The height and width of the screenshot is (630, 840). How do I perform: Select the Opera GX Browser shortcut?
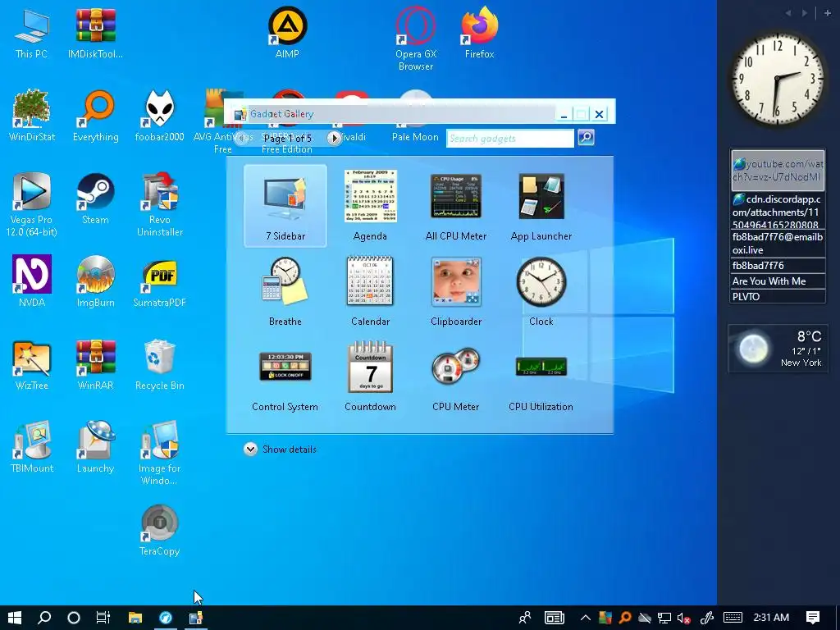click(416, 39)
